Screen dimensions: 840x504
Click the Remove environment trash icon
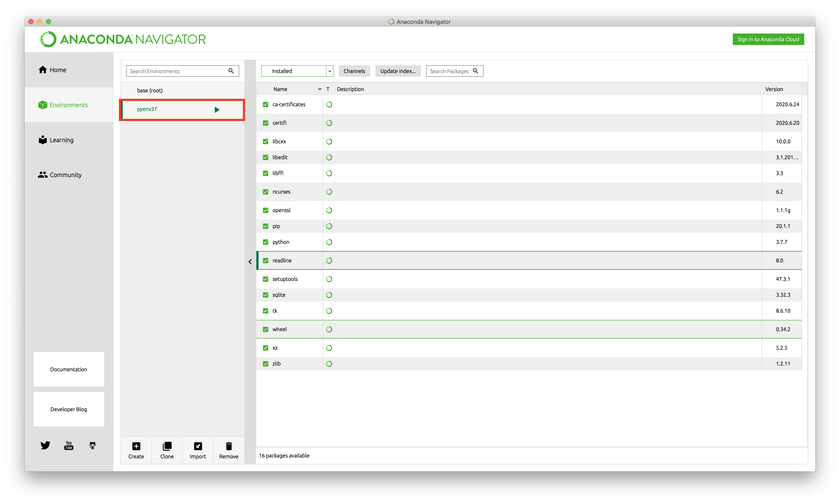[229, 446]
